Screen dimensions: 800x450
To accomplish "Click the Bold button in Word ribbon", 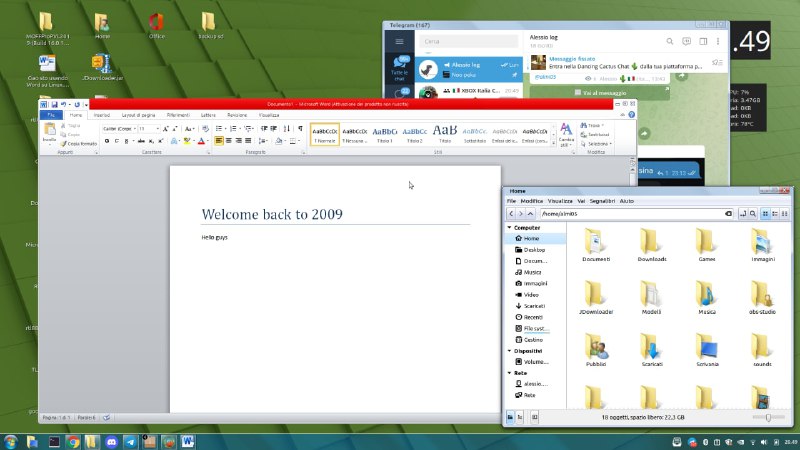I will [105, 141].
